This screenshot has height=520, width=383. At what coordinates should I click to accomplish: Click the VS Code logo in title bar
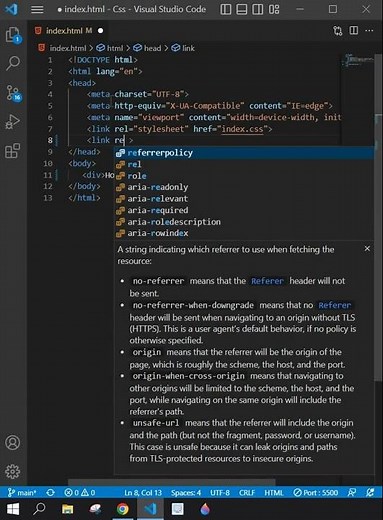[x=11, y=9]
